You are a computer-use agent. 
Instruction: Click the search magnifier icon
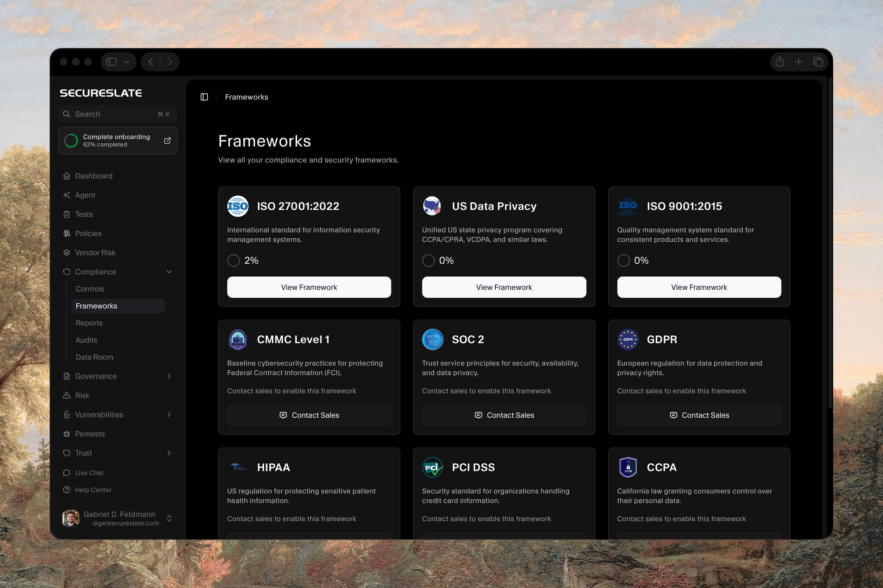pyautogui.click(x=67, y=114)
